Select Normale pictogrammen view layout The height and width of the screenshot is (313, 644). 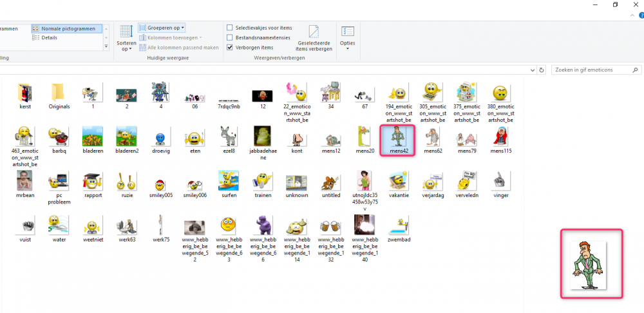pyautogui.click(x=64, y=28)
